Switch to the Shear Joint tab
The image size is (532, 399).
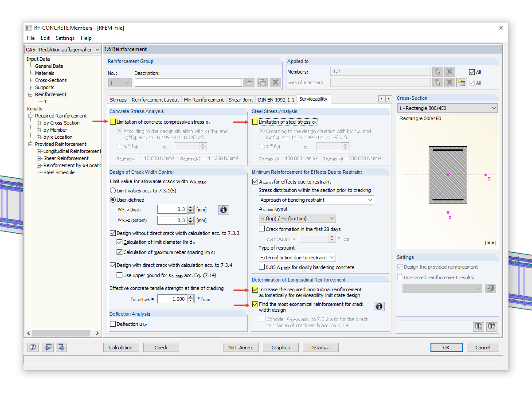[x=241, y=100]
